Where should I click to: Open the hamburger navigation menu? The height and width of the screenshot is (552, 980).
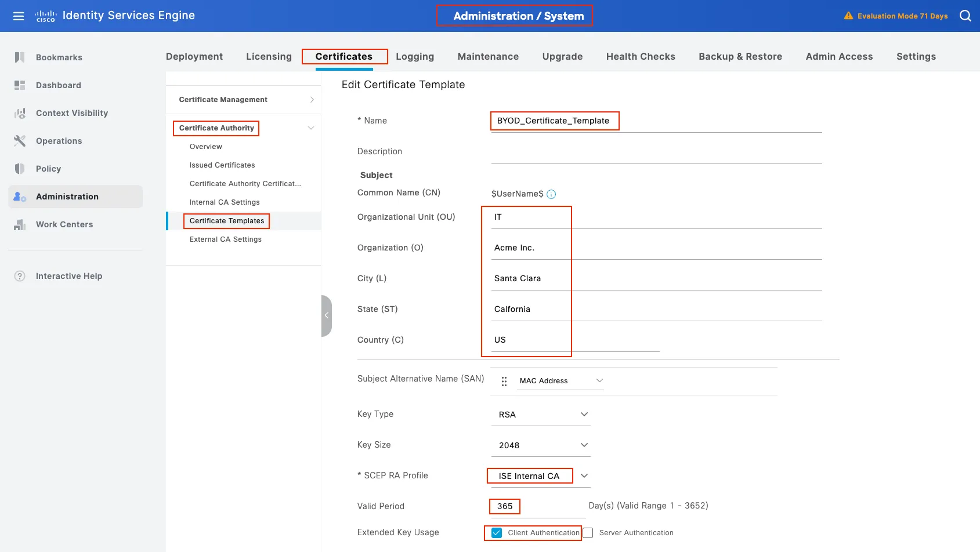click(19, 16)
